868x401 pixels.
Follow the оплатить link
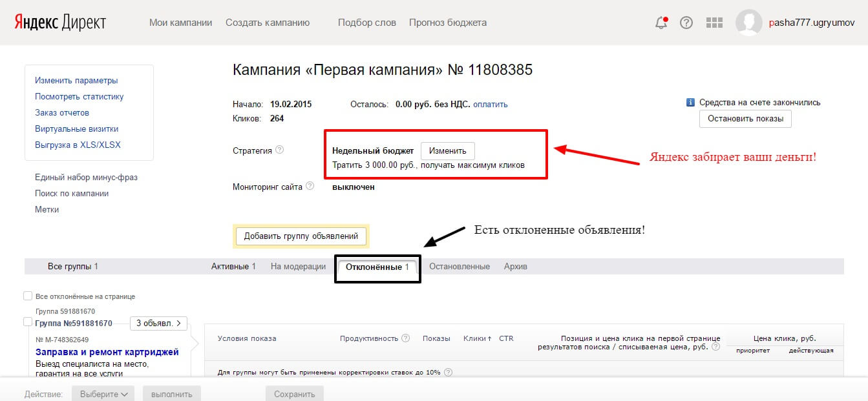coord(491,104)
